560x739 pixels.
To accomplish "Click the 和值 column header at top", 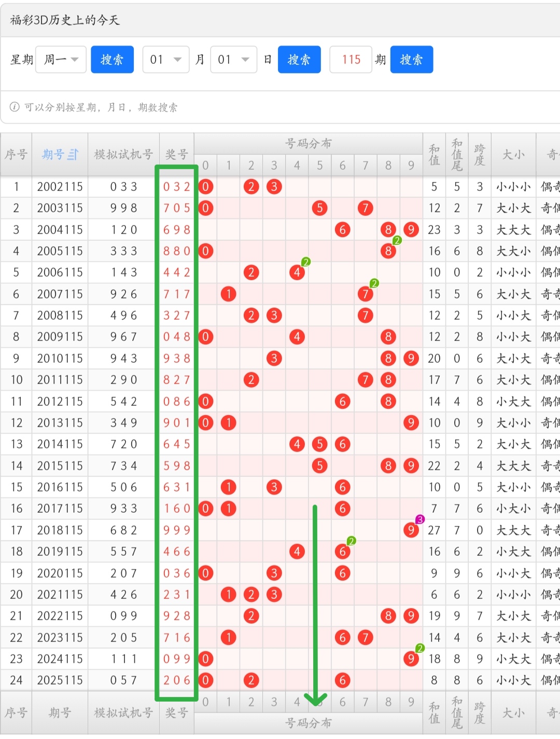I will (x=435, y=155).
